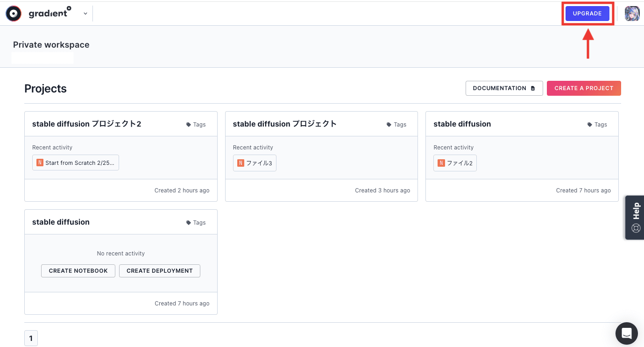
Task: Open the user avatar profile menu
Action: 632,14
